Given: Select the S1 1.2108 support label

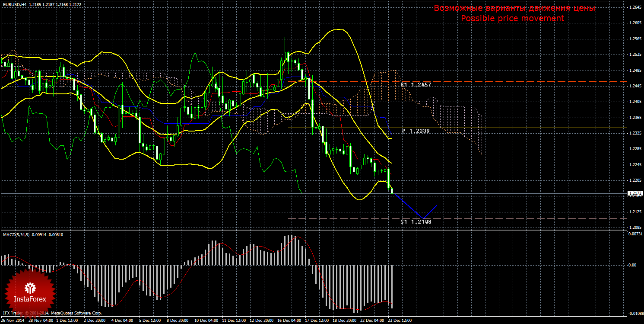Looking at the screenshot, I should (415, 221).
